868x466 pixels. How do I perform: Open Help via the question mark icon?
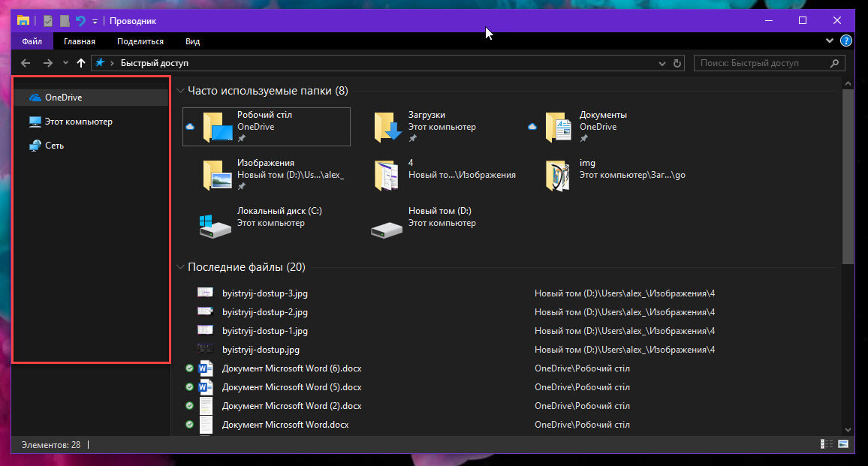tap(846, 41)
